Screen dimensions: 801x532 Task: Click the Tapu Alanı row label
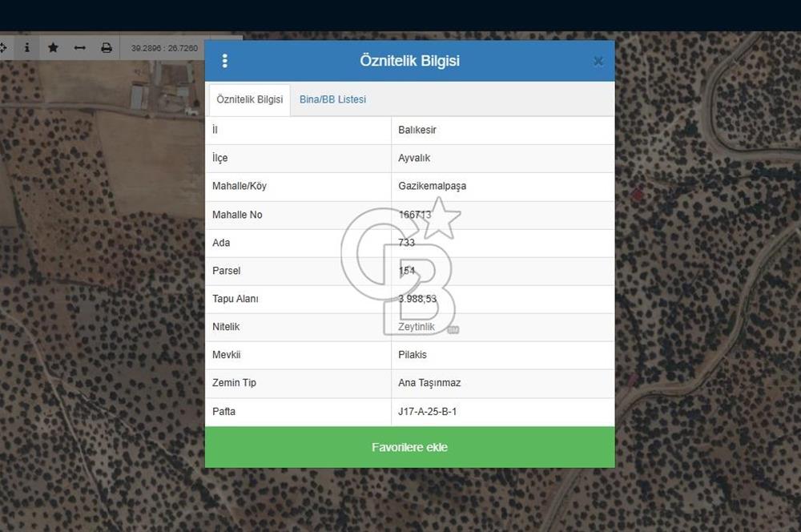[x=235, y=299]
